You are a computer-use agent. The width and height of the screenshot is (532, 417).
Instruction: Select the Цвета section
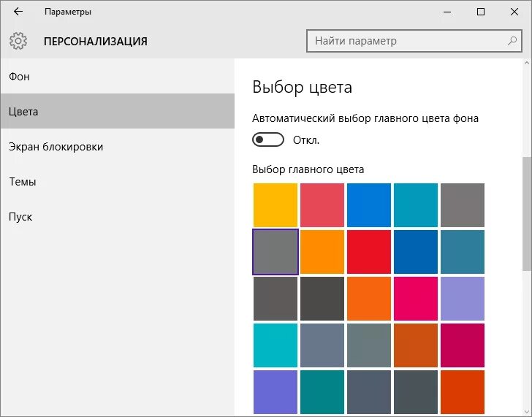[118, 111]
